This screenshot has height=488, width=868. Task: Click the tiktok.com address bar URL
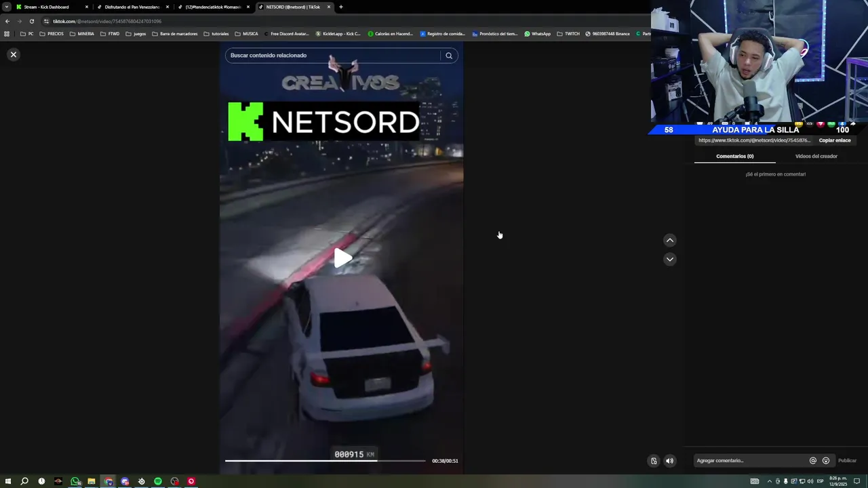pyautogui.click(x=107, y=21)
